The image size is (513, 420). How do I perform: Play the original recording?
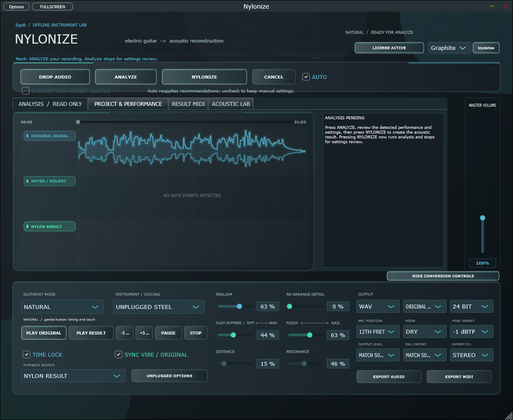click(44, 333)
